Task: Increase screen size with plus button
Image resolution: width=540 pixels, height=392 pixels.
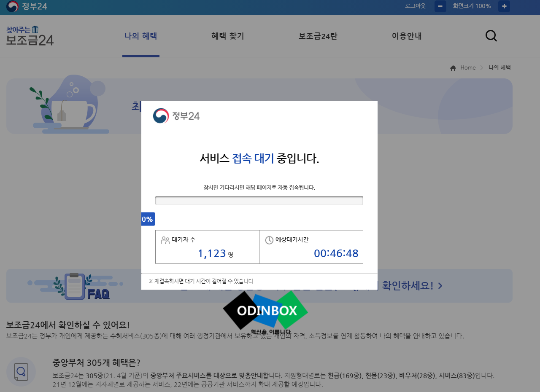Action: pos(504,6)
